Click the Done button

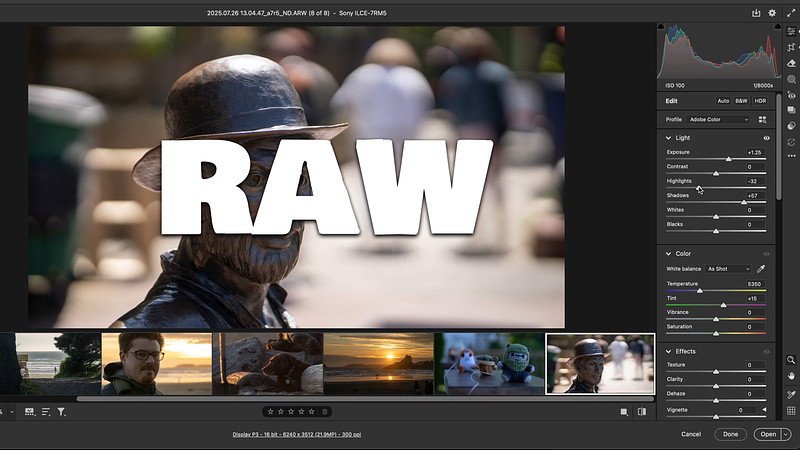[x=731, y=434]
